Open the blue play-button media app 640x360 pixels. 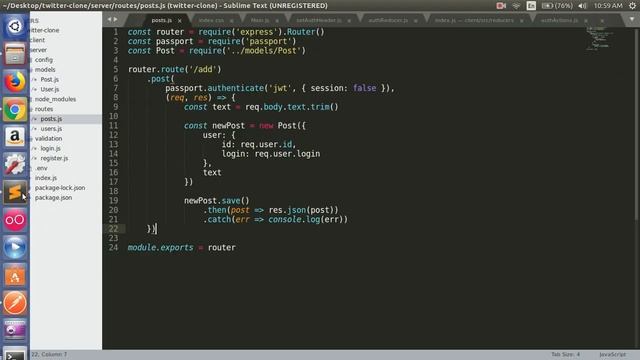(15, 247)
